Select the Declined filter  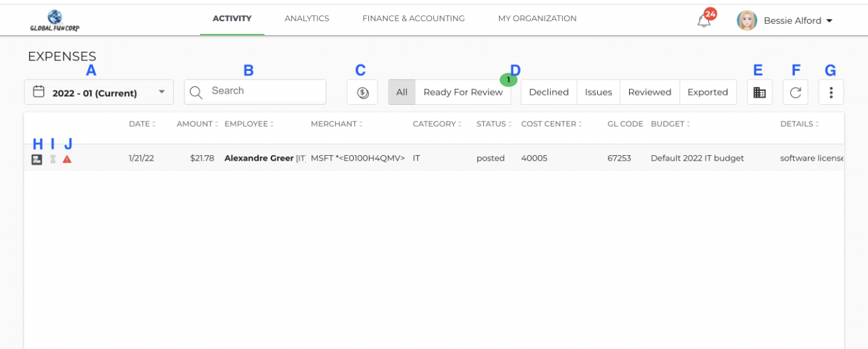click(549, 92)
